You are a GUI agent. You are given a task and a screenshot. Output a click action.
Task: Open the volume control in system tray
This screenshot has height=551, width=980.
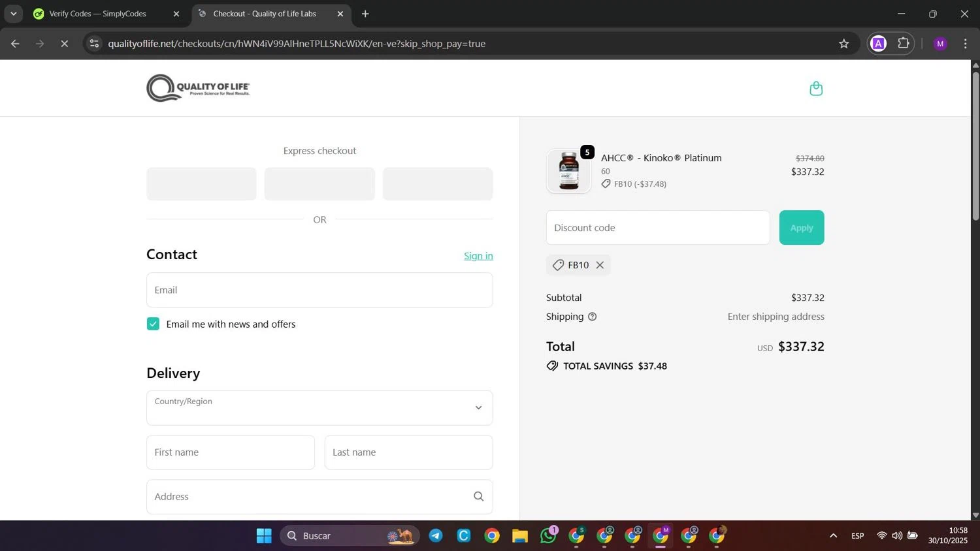click(897, 536)
